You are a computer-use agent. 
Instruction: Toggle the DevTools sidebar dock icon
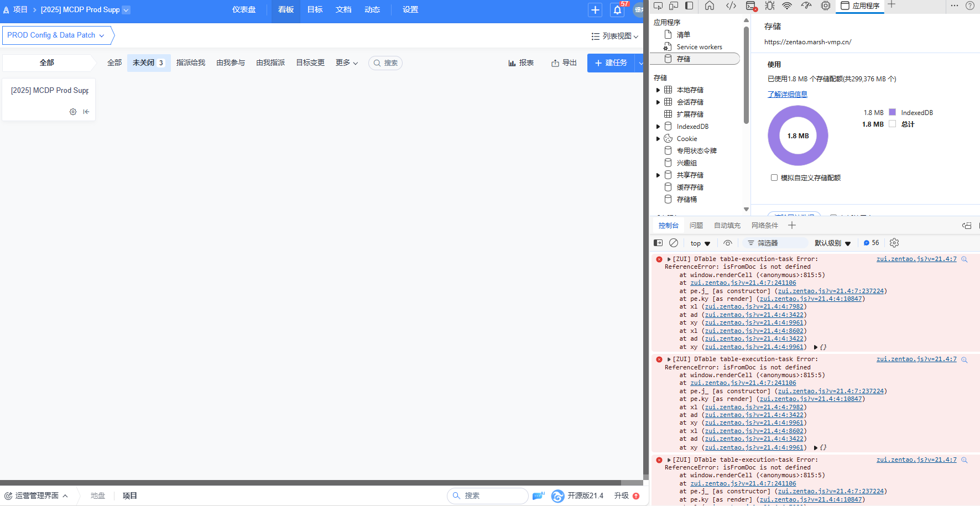(689, 6)
